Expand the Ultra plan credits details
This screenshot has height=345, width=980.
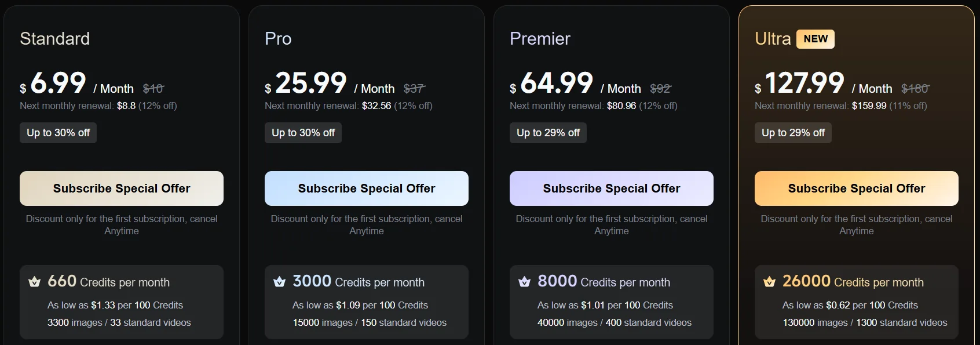click(x=856, y=302)
